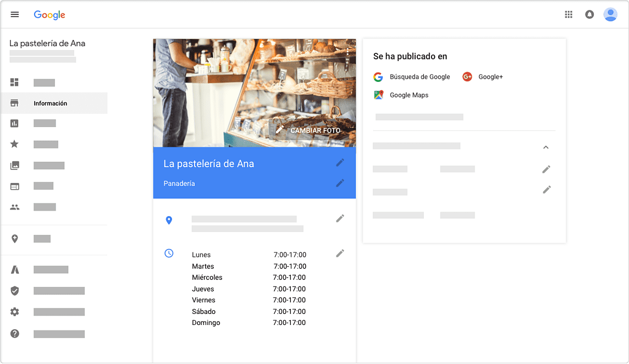The height and width of the screenshot is (364, 629).
Task: Open the reviews star icon
Action: (15, 144)
